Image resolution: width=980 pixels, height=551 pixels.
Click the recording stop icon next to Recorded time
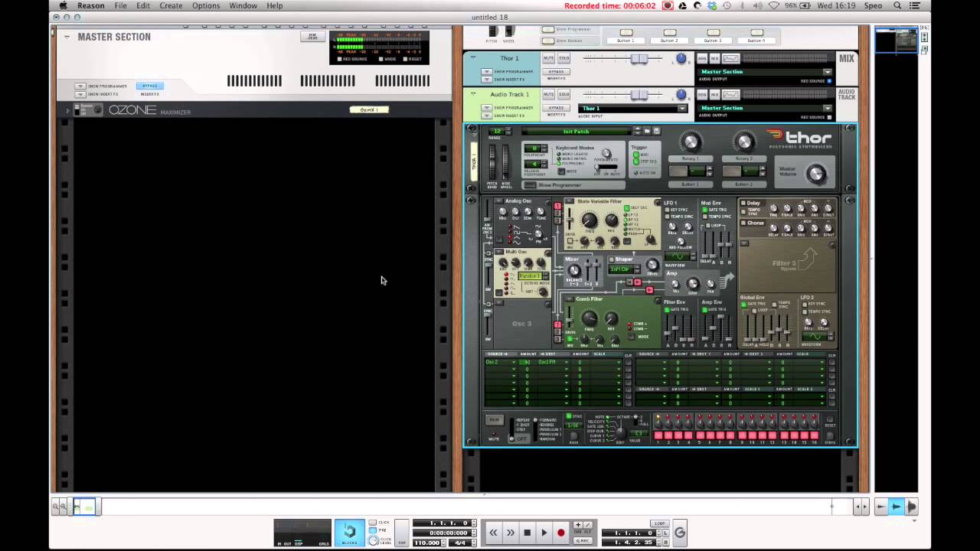click(668, 5)
